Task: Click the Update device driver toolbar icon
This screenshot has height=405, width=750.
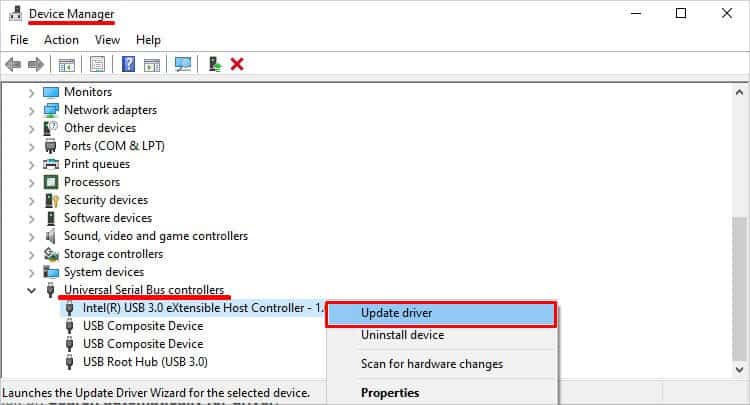Action: (215, 64)
